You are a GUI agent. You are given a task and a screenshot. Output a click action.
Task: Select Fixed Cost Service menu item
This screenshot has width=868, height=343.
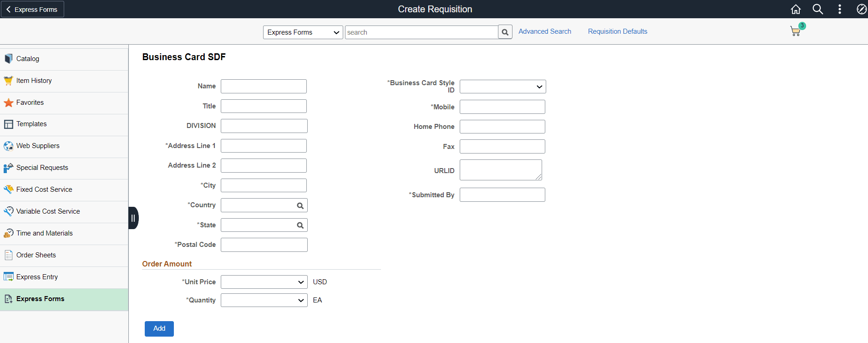click(64, 190)
